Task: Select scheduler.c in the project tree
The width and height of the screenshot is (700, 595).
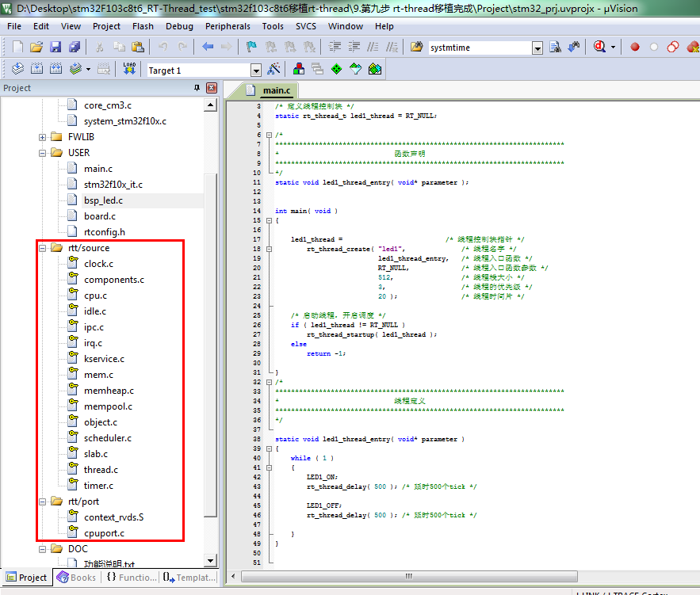Action: (x=107, y=438)
